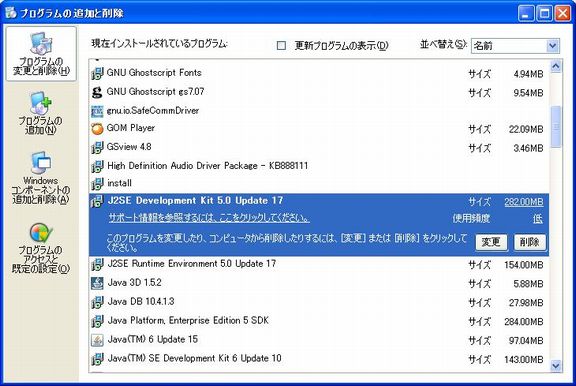Click the GOM Player orange icon
Viewport: 576px width, 386px height.
[97, 129]
